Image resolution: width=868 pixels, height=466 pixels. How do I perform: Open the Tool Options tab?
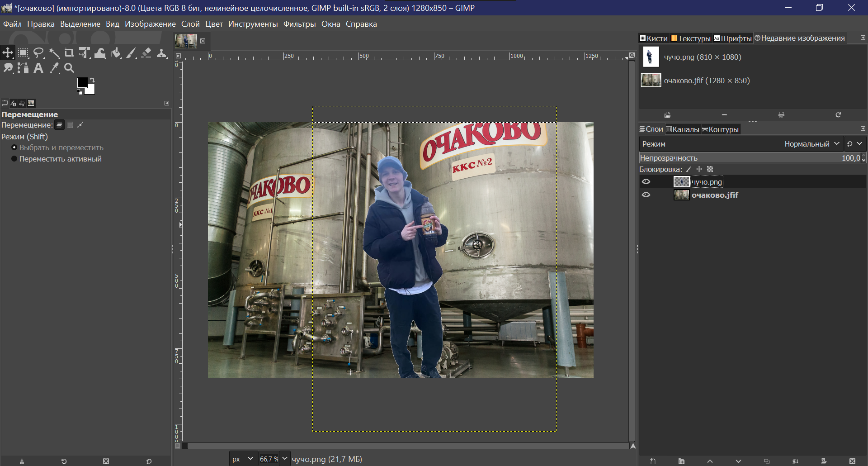coord(5,103)
